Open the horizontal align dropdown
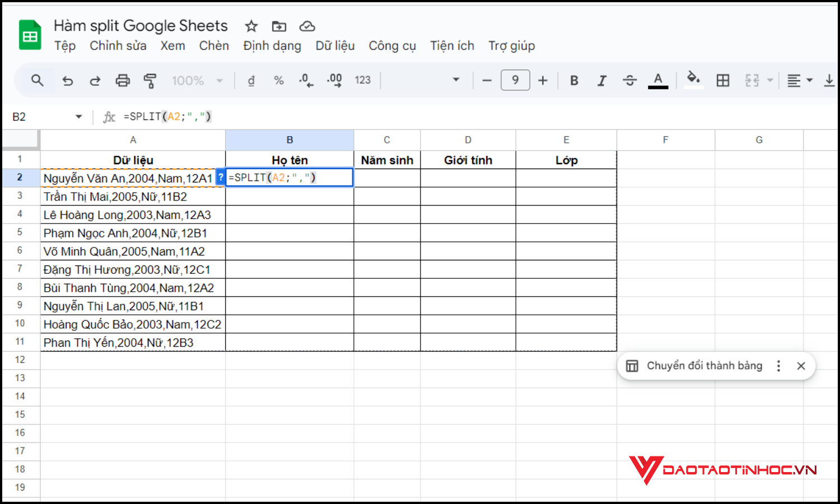Screen dimensions: 840x504 tap(800, 81)
